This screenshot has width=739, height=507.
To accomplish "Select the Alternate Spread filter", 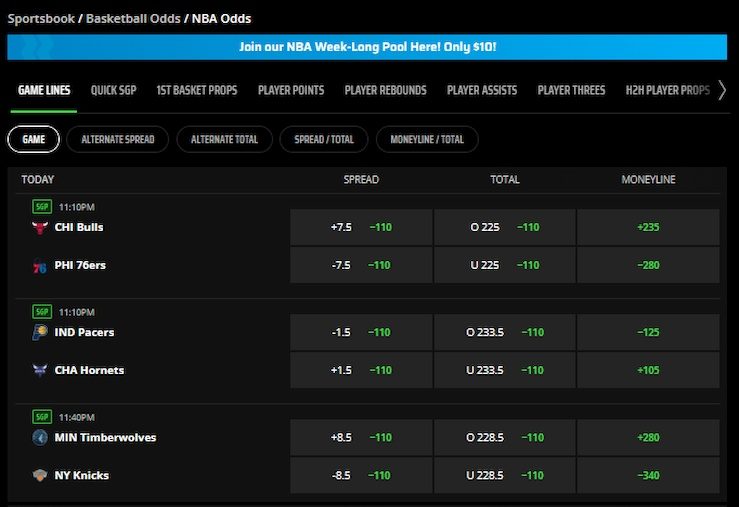I will pyautogui.click(x=118, y=139).
